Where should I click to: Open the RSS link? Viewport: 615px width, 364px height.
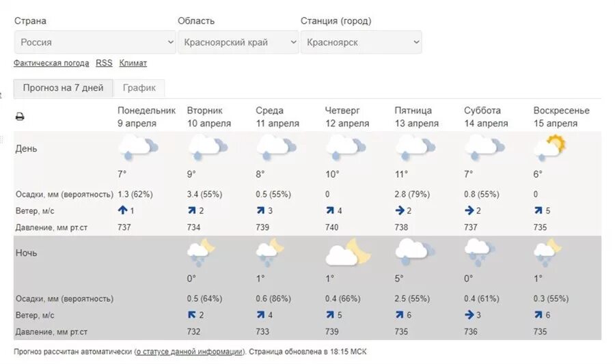click(104, 63)
